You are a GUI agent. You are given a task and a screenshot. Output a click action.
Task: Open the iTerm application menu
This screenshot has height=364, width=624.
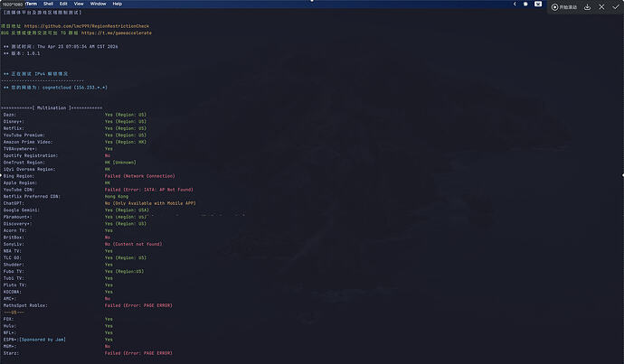point(31,4)
